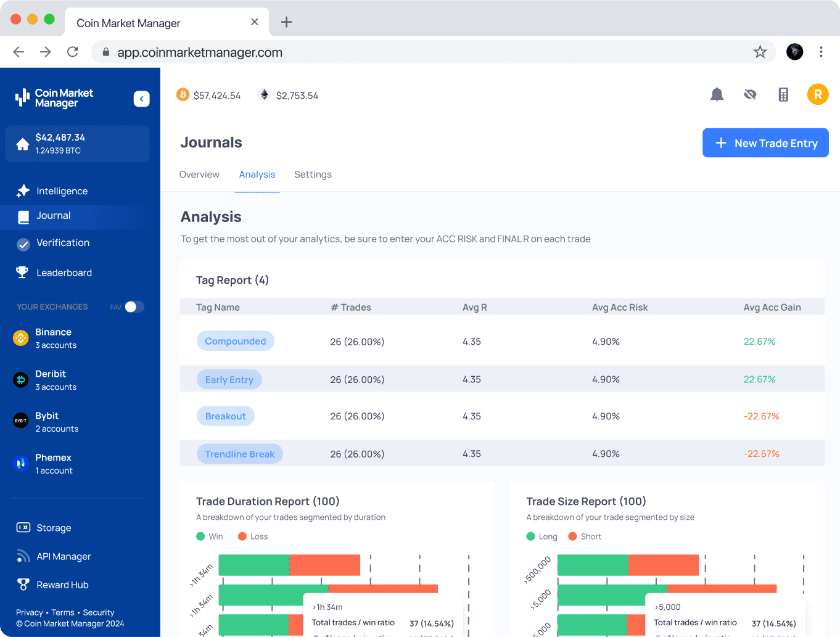Click the address bar URL field
The image size is (840, 637).
coord(434,52)
